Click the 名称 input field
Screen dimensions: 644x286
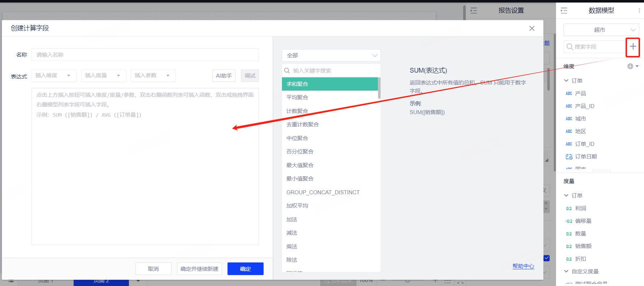click(x=145, y=55)
